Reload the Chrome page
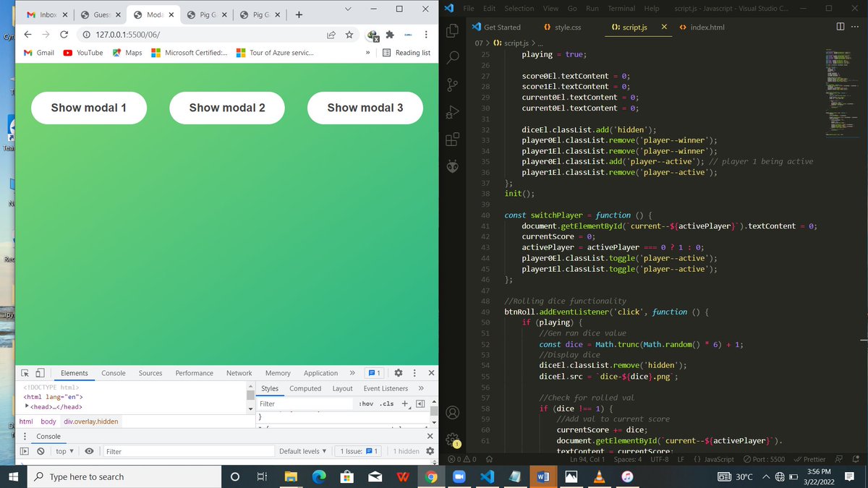This screenshot has width=868, height=488. tap(64, 35)
